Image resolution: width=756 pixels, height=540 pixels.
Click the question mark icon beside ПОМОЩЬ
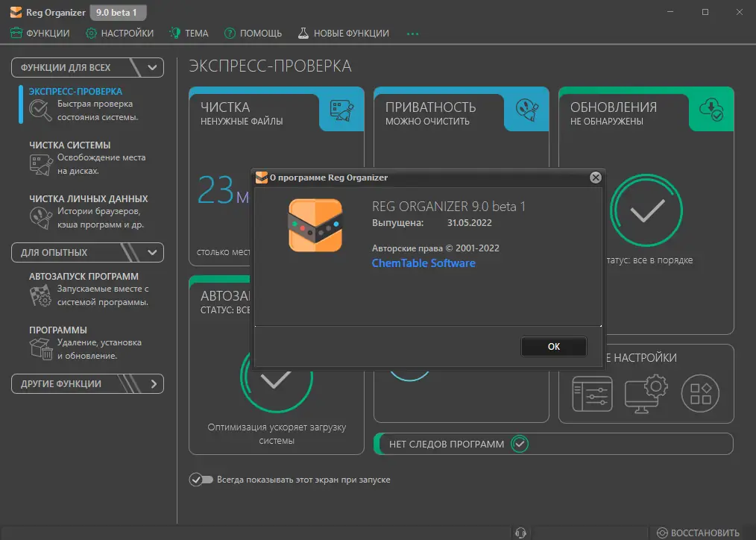pyautogui.click(x=230, y=34)
